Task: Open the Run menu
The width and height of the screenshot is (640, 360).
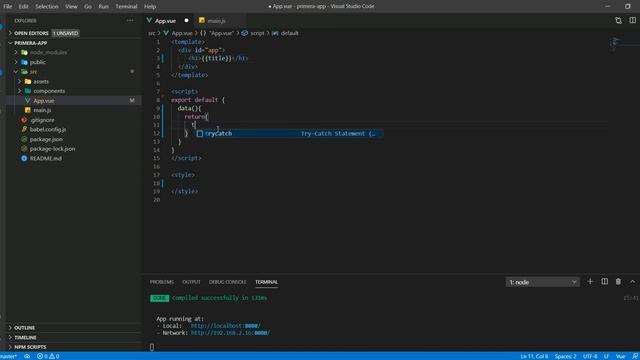Action: [x=103, y=7]
